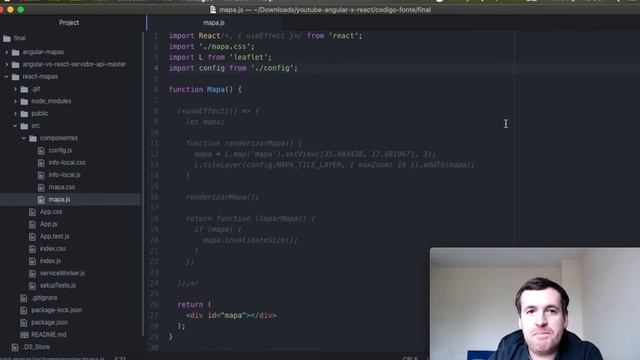This screenshot has width=640, height=360.
Task: Open App.js from the tree
Action: (x=49, y=224)
